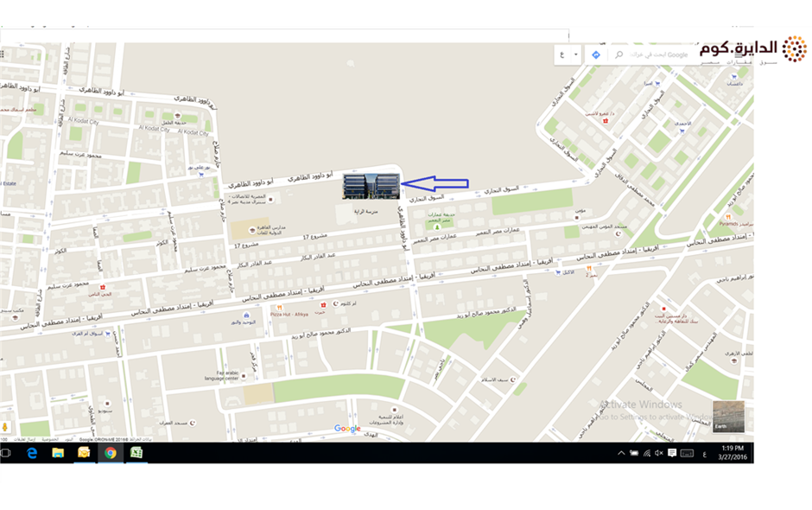This screenshot has height=510, width=812.
Task: Open the clock showing 1:19 PM
Action: 732,452
